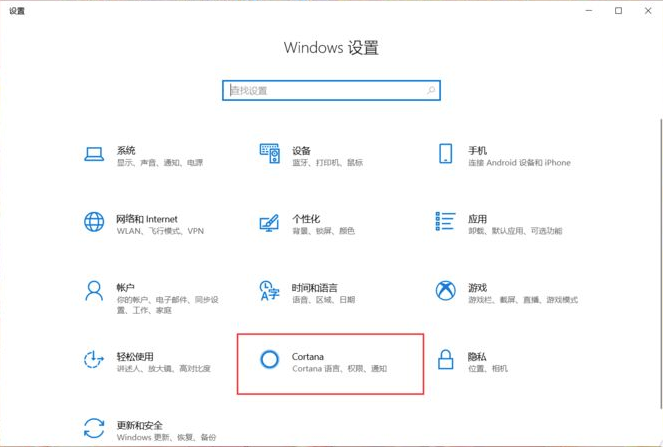Close the 设置 window

click(x=648, y=11)
